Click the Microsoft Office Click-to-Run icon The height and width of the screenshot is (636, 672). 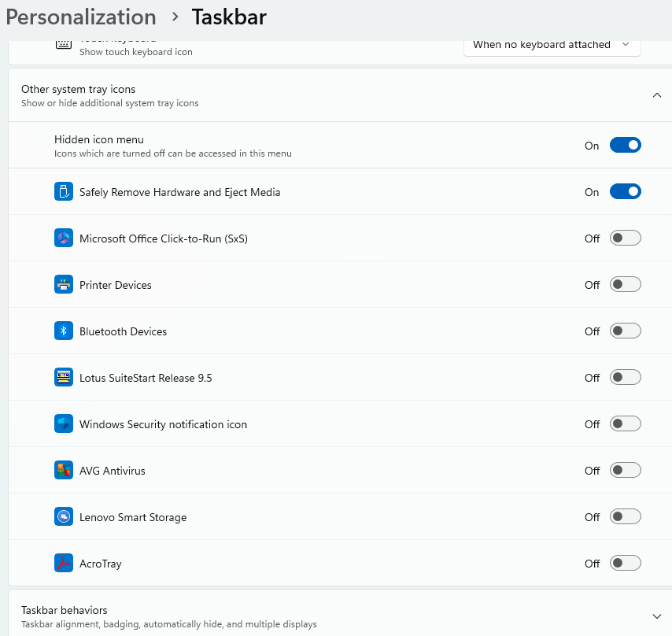[x=64, y=238]
